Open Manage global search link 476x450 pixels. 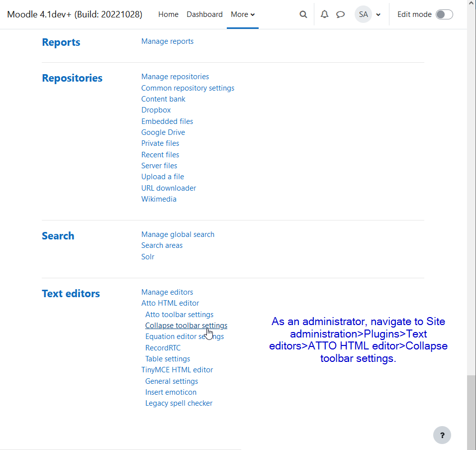coord(178,234)
